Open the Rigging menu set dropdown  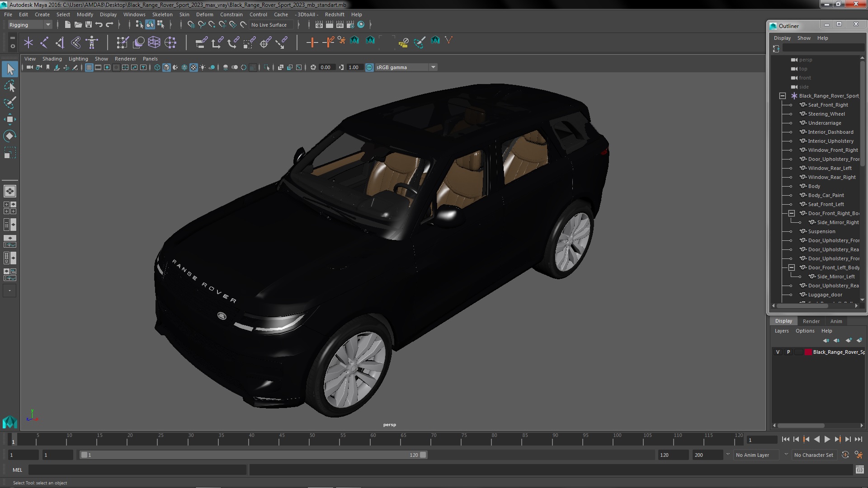click(x=29, y=25)
